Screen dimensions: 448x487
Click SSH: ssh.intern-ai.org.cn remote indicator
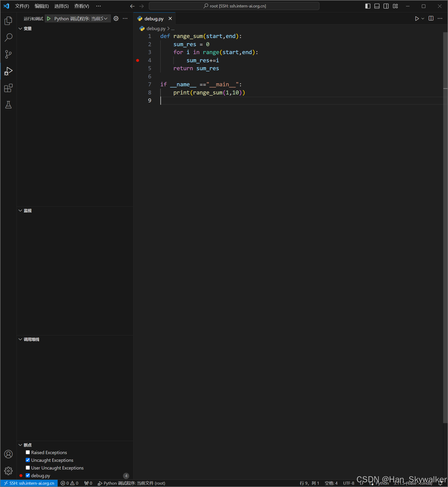(29, 483)
